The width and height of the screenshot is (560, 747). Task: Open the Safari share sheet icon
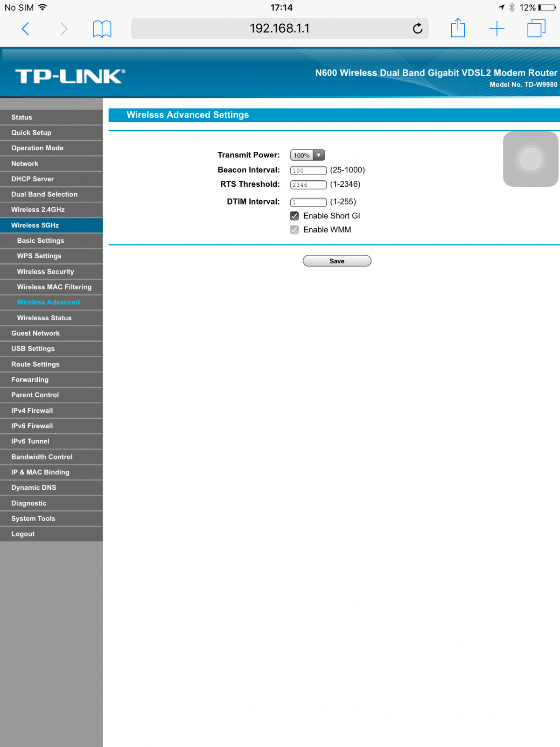point(458,28)
